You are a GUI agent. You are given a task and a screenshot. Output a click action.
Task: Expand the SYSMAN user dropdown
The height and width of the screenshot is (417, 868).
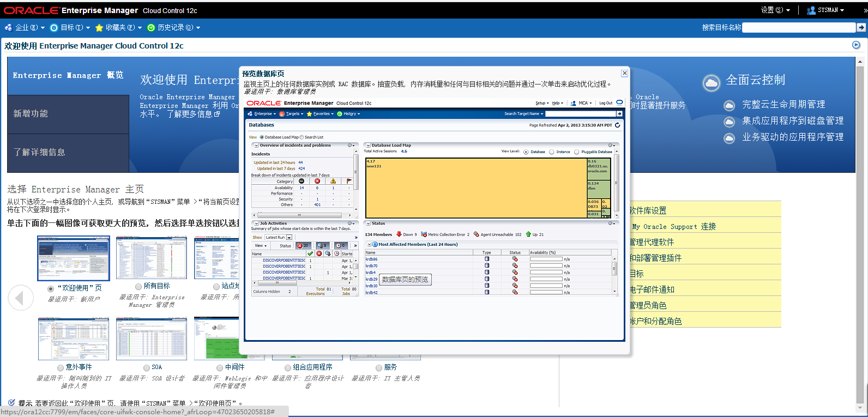825,10
